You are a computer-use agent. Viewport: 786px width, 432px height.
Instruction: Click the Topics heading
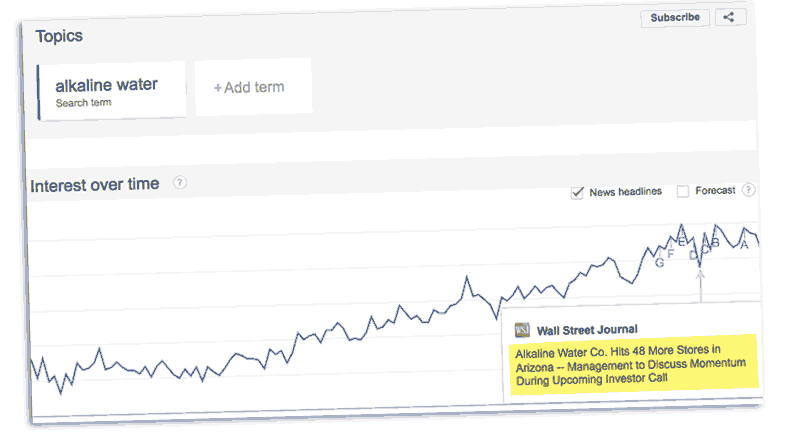[x=59, y=36]
